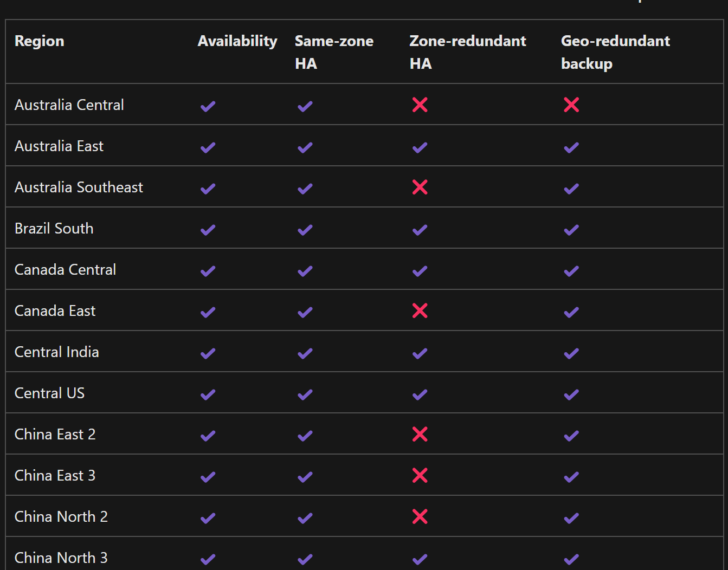Image resolution: width=728 pixels, height=570 pixels.
Task: Click the Zone-redundant HA cross for Australia Central
Action: (420, 105)
